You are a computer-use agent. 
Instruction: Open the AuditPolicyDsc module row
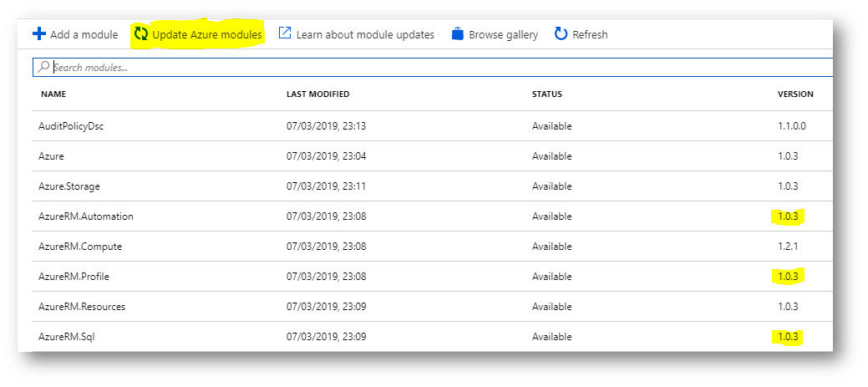tap(433, 126)
